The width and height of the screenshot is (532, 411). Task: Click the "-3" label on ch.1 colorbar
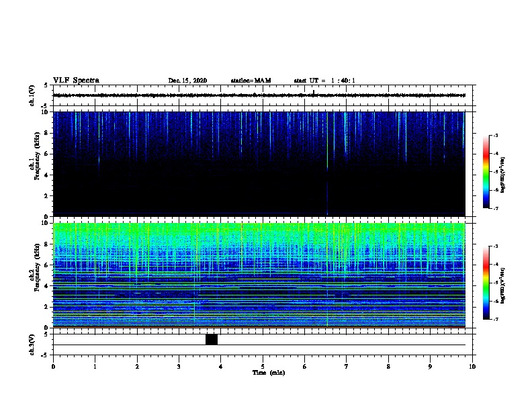click(x=496, y=135)
